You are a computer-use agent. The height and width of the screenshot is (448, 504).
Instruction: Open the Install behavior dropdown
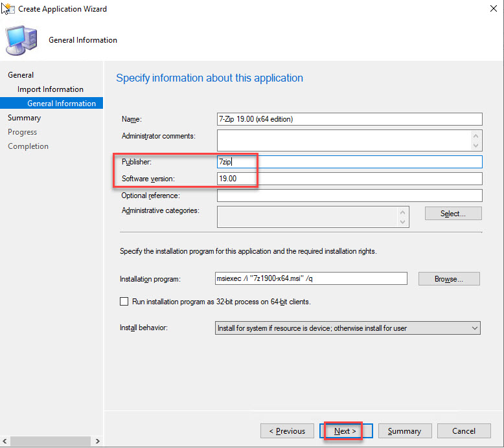click(348, 328)
